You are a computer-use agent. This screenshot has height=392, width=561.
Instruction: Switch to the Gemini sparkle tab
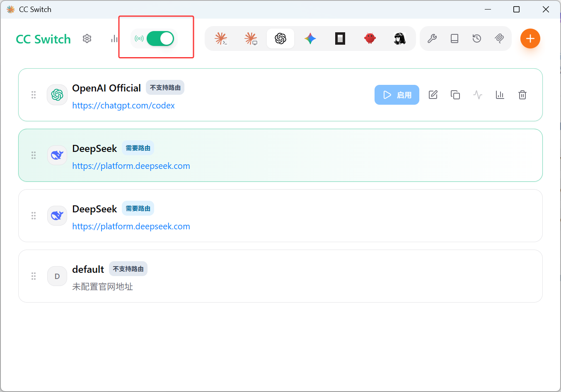[310, 38]
